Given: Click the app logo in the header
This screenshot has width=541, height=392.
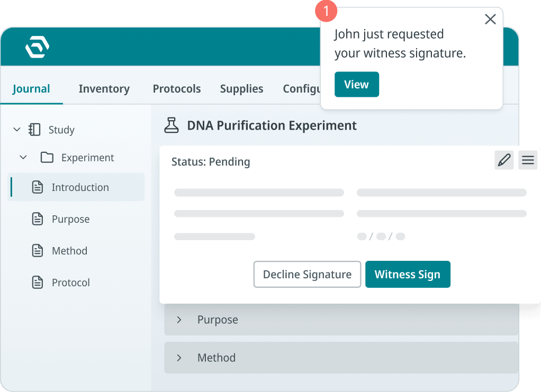Looking at the screenshot, I should tap(37, 47).
